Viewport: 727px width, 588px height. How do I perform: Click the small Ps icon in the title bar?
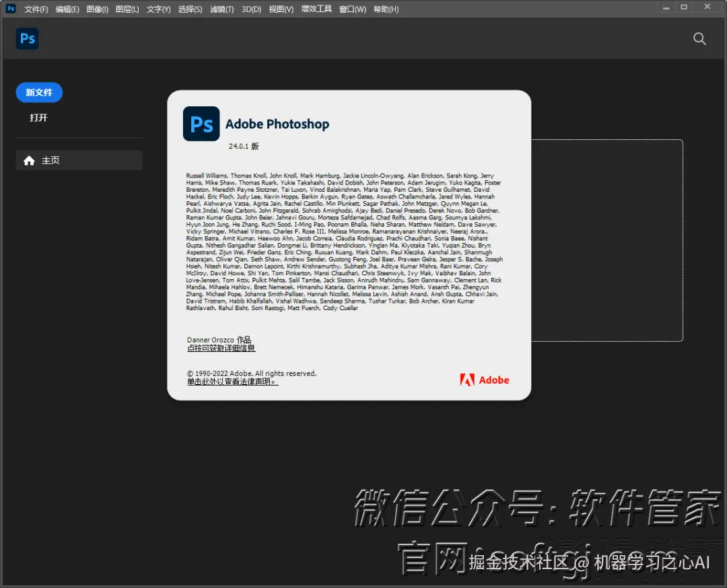point(11,8)
